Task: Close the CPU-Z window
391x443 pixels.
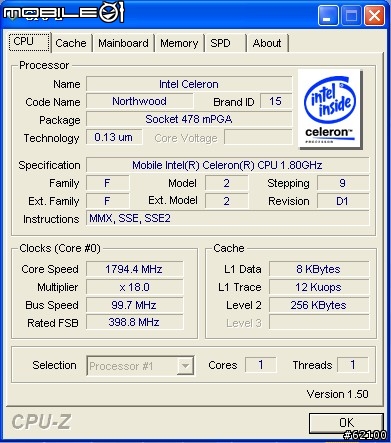Action: coord(374,15)
